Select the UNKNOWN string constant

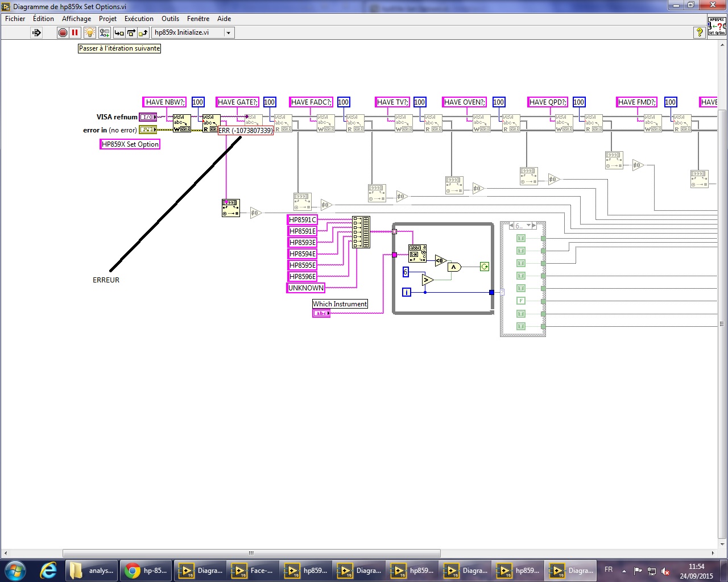coord(306,288)
